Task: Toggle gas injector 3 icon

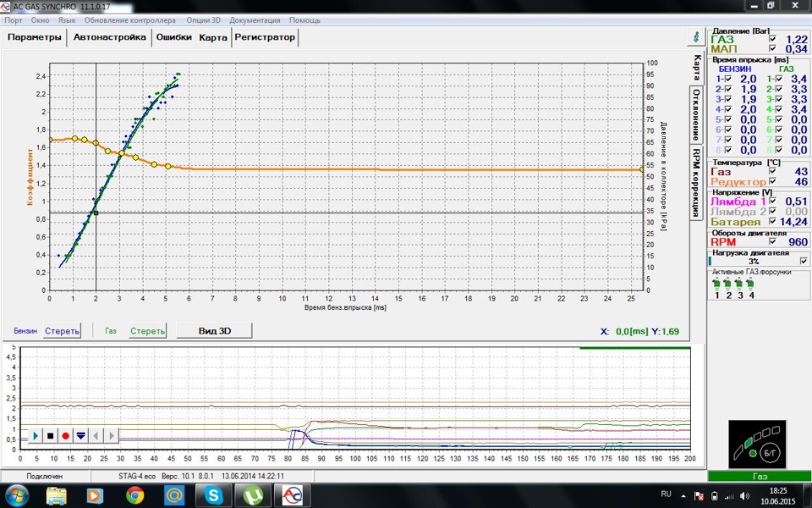Action: tap(739, 284)
